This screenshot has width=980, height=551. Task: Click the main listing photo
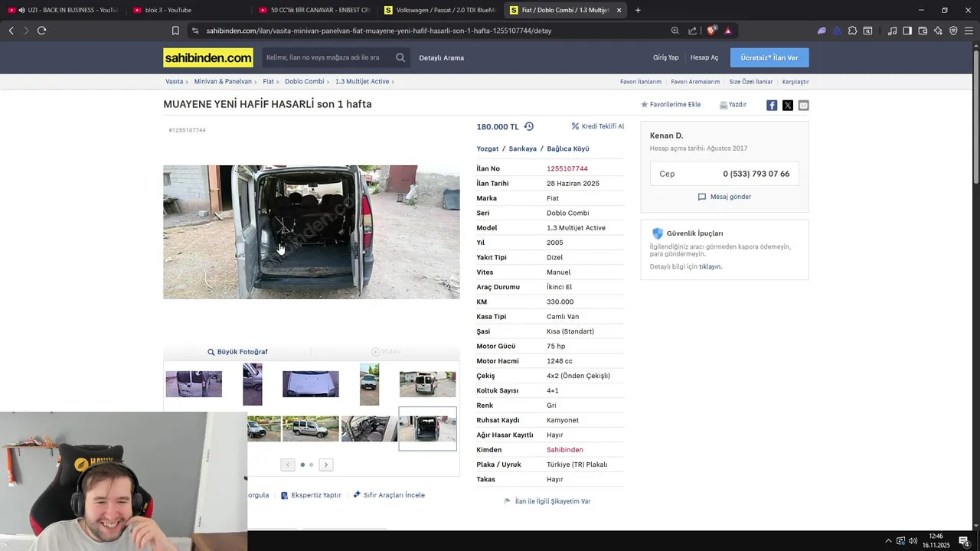point(311,232)
